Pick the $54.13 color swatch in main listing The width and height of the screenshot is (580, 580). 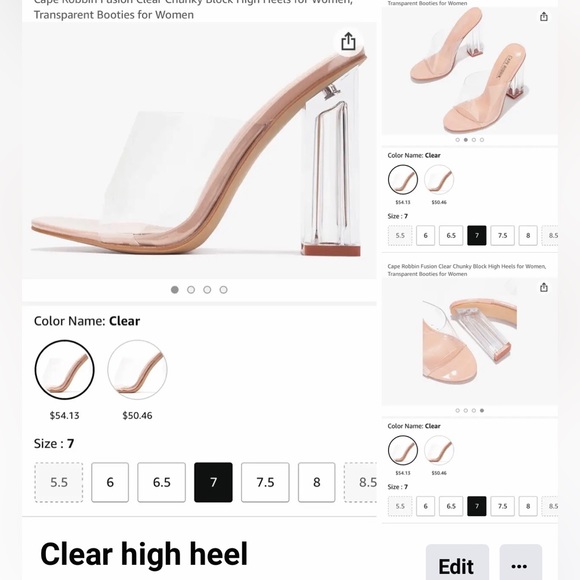point(64,370)
